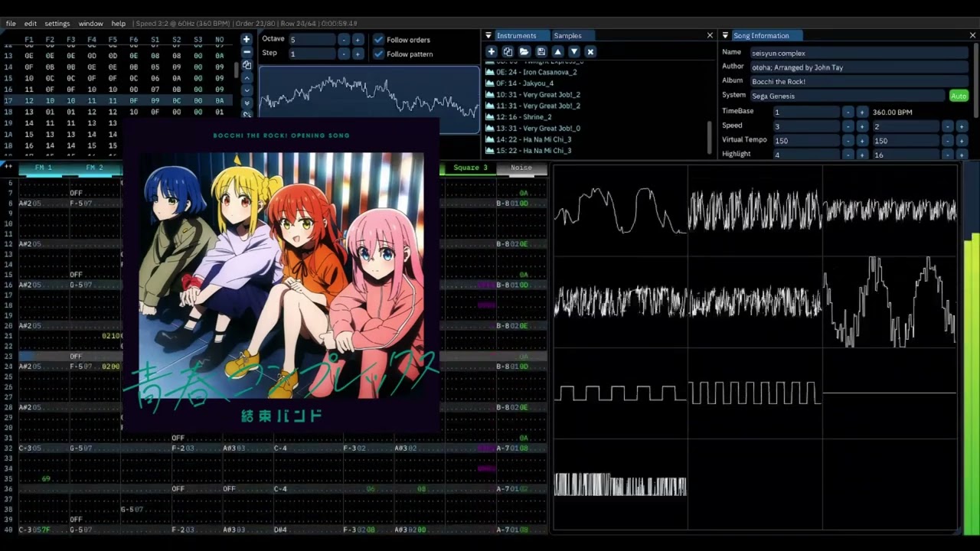Increase the Step value
The height and width of the screenshot is (551, 980).
tap(358, 54)
